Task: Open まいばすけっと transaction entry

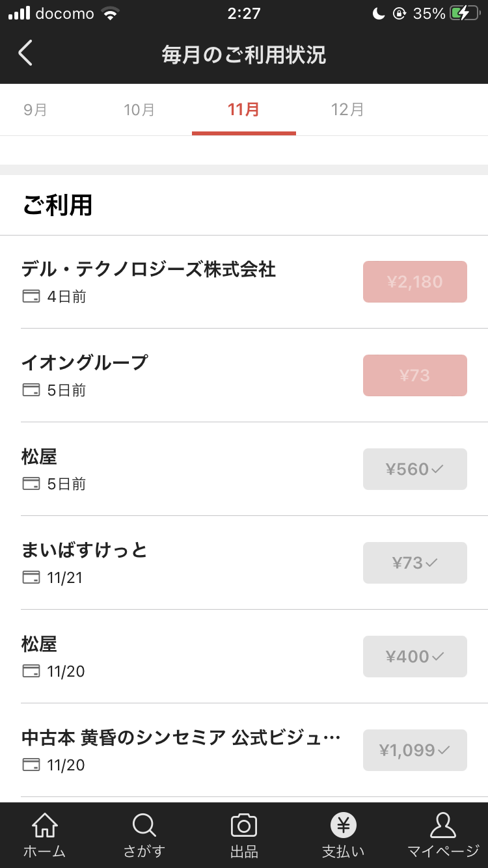Action: (182, 562)
